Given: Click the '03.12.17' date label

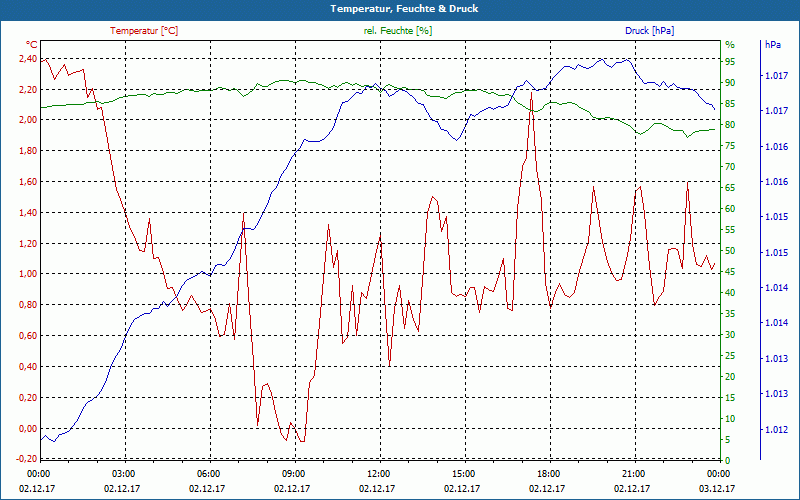Looking at the screenshot, I should point(717,488).
